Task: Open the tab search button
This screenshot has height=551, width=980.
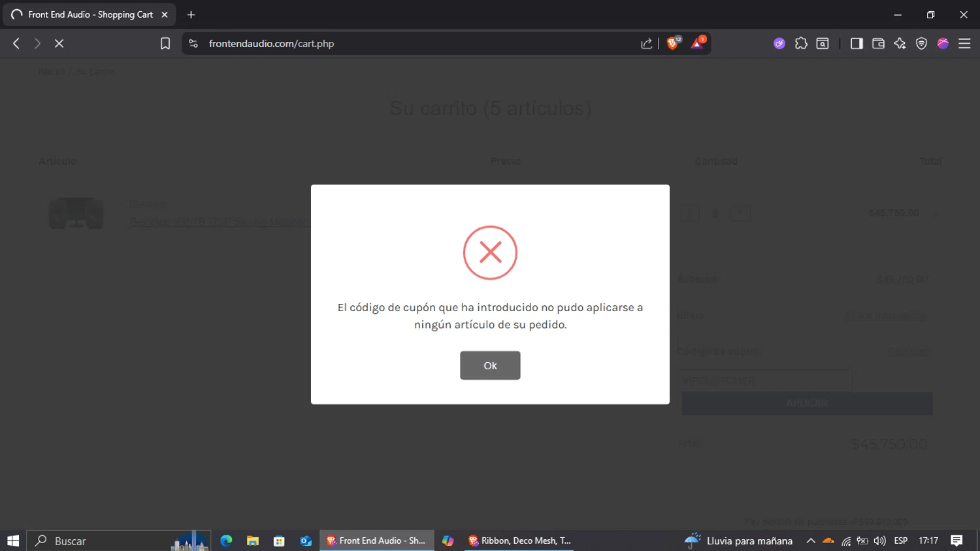Action: 823,43
